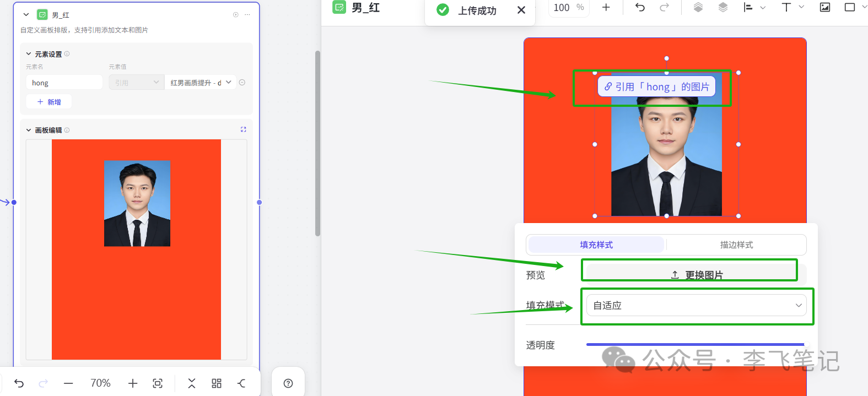Collapse the 画板编辑 section
868x396 pixels.
pyautogui.click(x=29, y=130)
